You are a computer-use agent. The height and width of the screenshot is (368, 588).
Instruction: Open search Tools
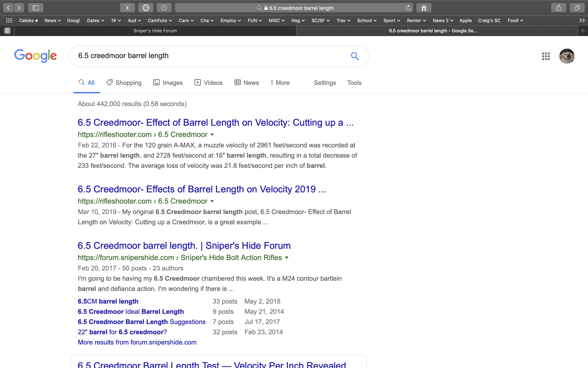[354, 83]
